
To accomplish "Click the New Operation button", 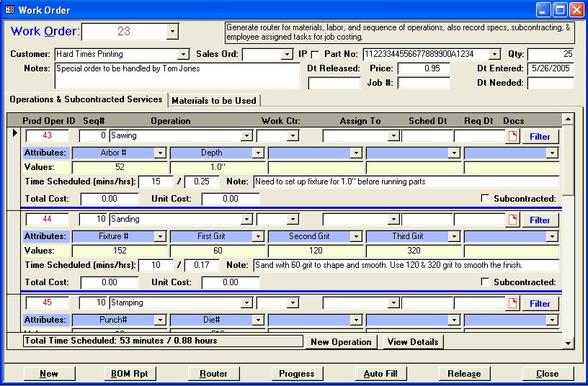I will point(341,341).
